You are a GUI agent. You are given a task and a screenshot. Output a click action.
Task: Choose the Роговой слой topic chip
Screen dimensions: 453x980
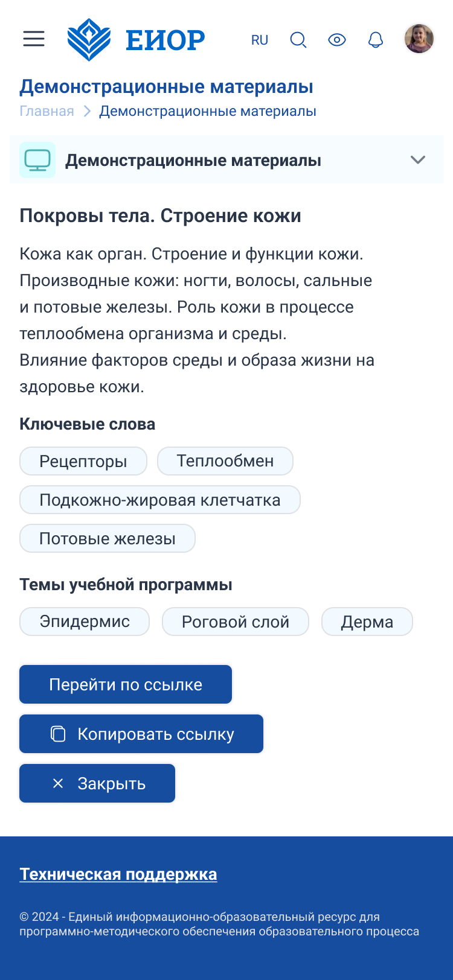coord(236,622)
